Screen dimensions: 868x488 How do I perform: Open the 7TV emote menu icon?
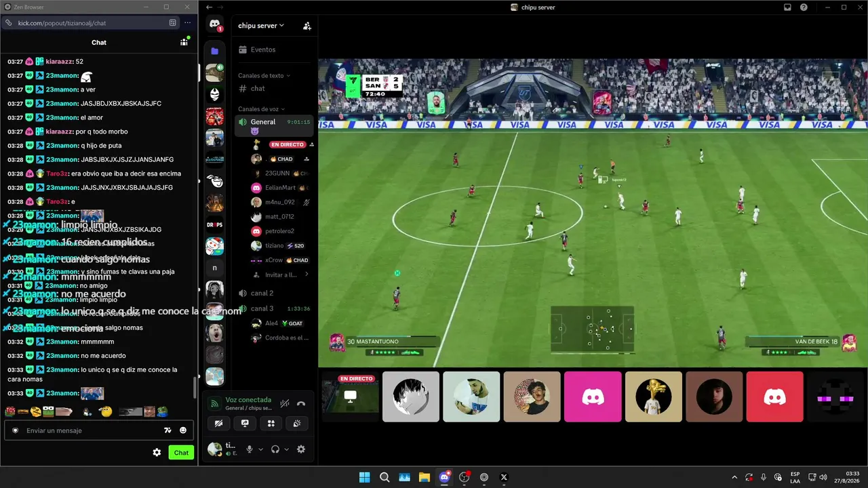(x=167, y=430)
